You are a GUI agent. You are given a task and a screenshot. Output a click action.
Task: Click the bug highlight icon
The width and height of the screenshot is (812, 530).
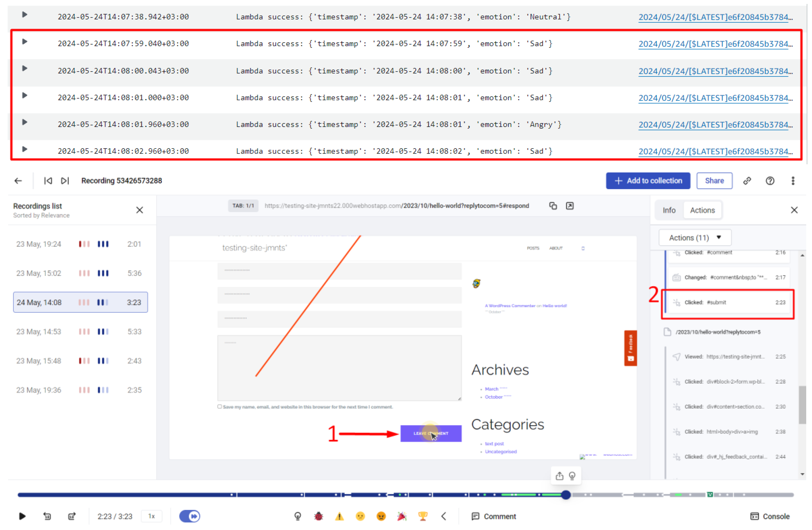318,516
